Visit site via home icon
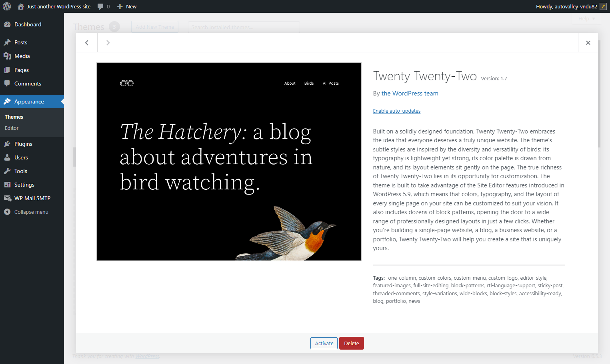This screenshot has width=610, height=364. click(x=21, y=6)
